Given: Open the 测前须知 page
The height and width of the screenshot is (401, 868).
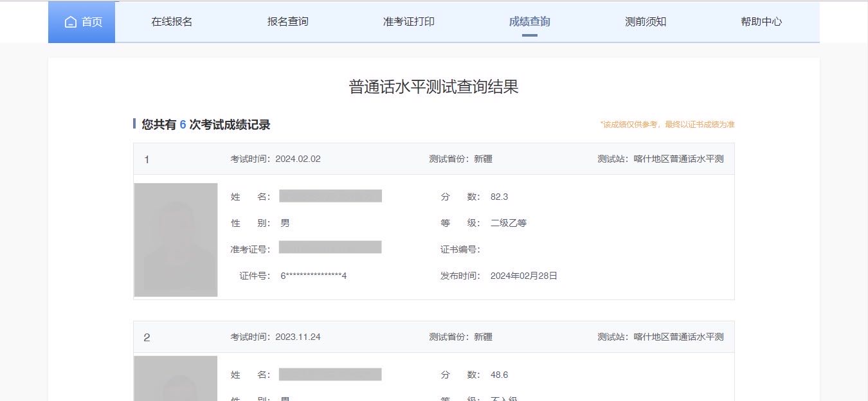Looking at the screenshot, I should [645, 22].
